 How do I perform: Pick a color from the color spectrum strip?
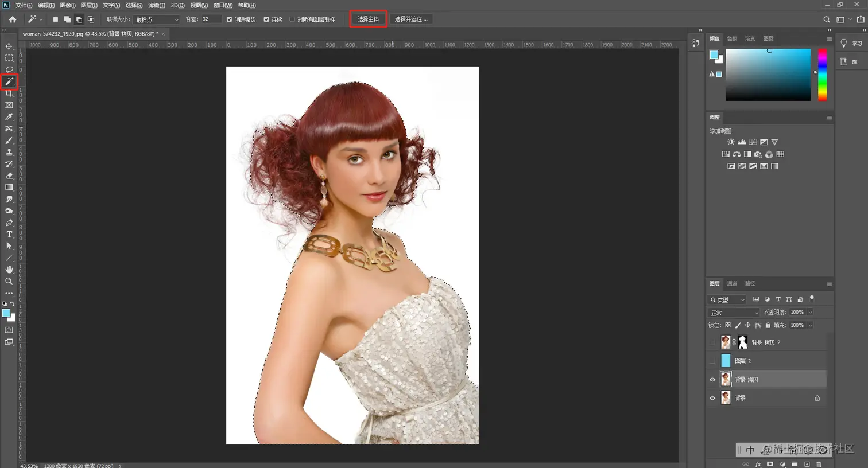click(x=822, y=75)
